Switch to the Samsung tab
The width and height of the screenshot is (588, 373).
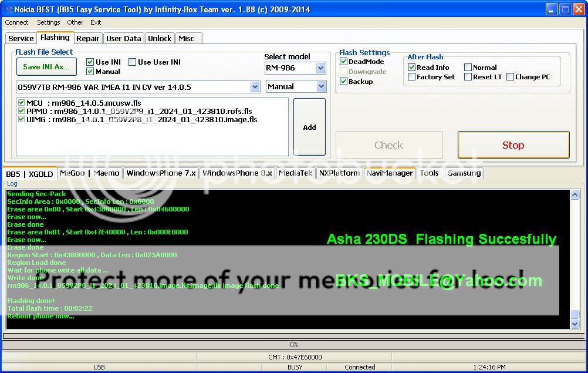464,173
